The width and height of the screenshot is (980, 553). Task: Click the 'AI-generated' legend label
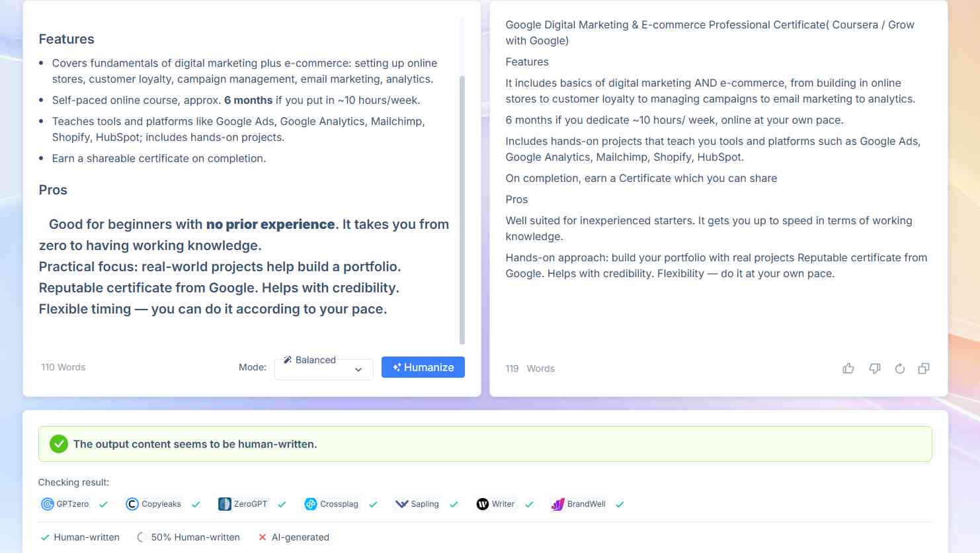(x=300, y=537)
